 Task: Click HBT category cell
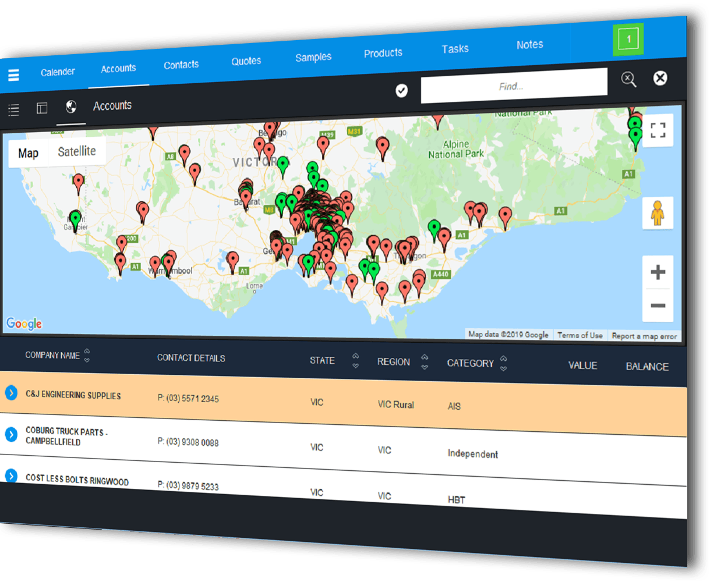tap(457, 499)
